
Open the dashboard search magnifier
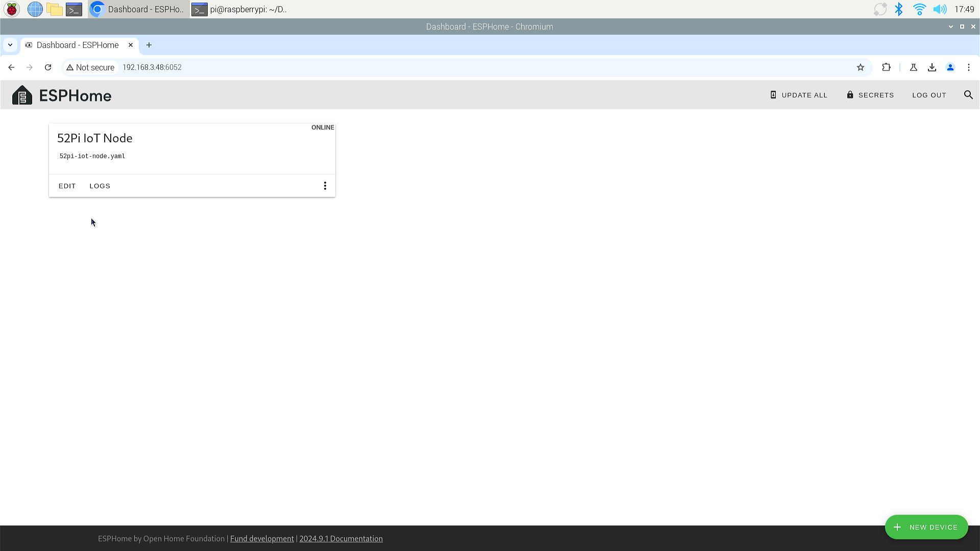pos(968,95)
